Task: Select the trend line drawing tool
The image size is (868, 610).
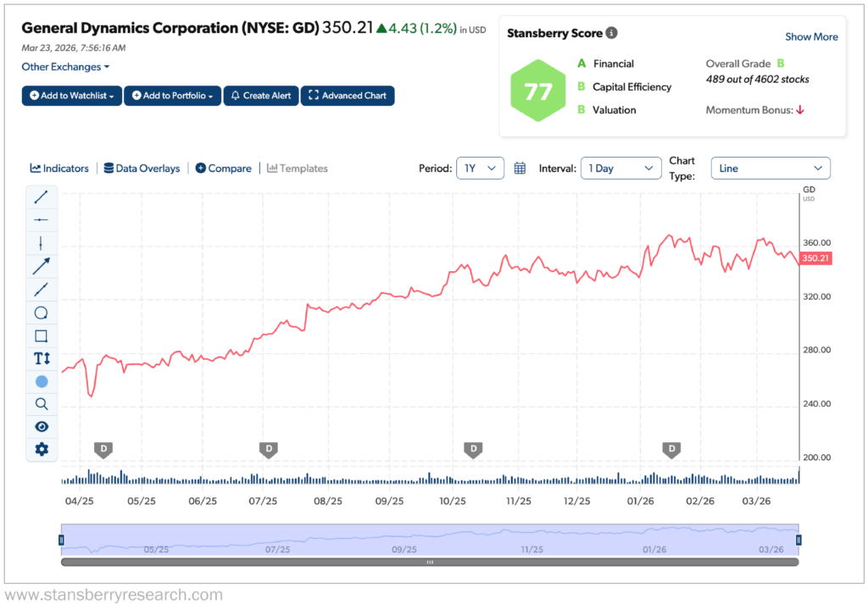Action: 42,197
